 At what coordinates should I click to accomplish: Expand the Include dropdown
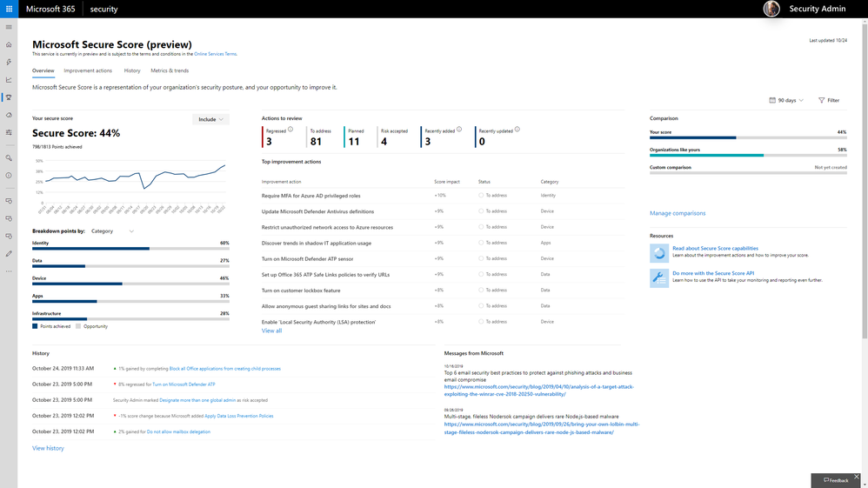[x=210, y=119]
